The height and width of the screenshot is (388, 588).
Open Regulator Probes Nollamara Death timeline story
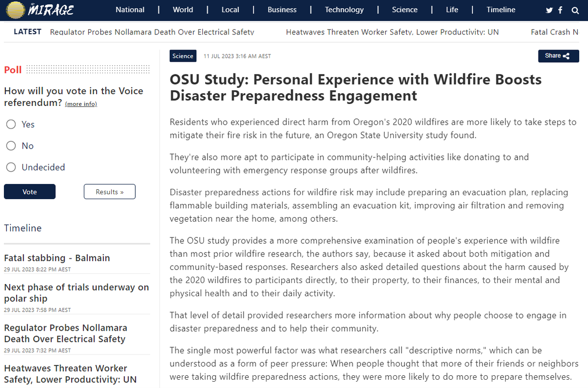pyautogui.click(x=66, y=333)
